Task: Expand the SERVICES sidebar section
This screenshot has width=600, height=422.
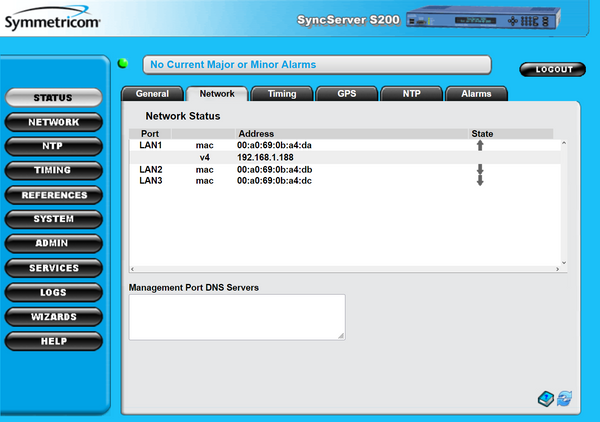Action: coord(54,268)
